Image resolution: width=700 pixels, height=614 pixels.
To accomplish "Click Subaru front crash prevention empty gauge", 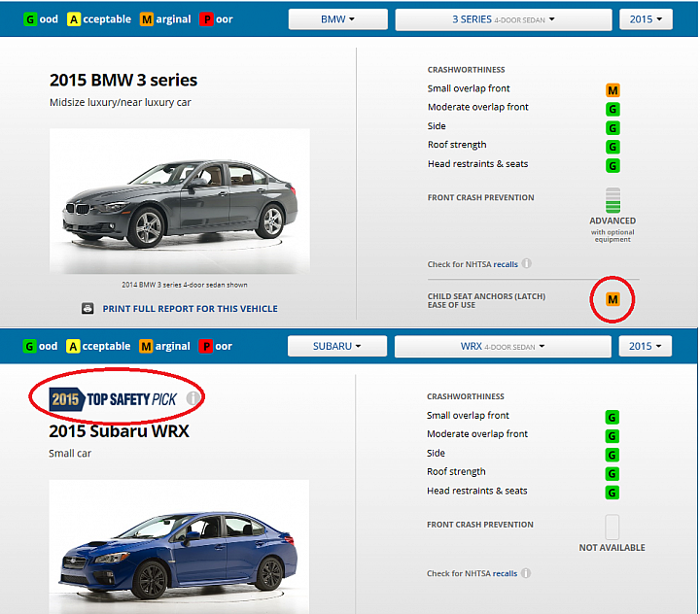I will [x=612, y=527].
